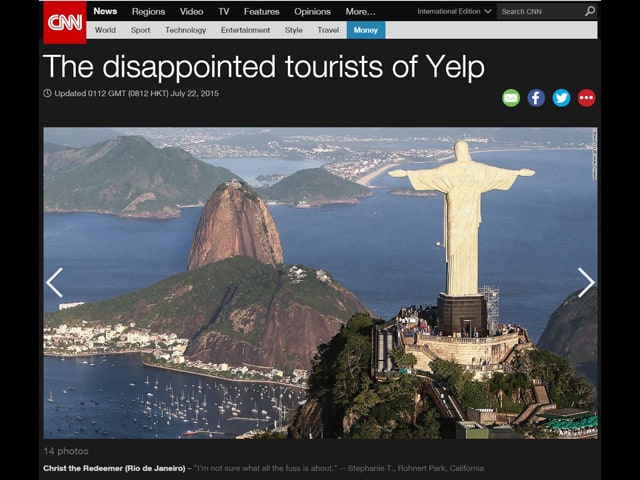Share article via green email icon
The width and height of the screenshot is (640, 480).
click(x=511, y=98)
